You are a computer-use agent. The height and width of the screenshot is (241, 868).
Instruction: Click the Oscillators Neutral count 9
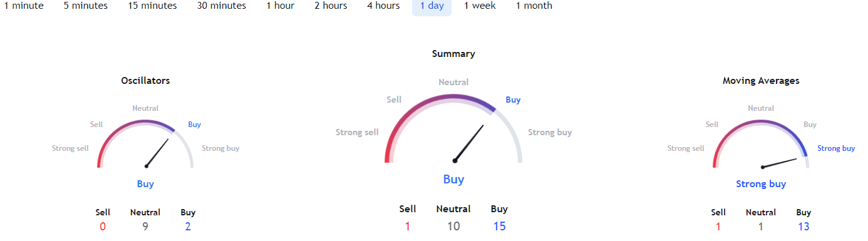click(x=145, y=227)
